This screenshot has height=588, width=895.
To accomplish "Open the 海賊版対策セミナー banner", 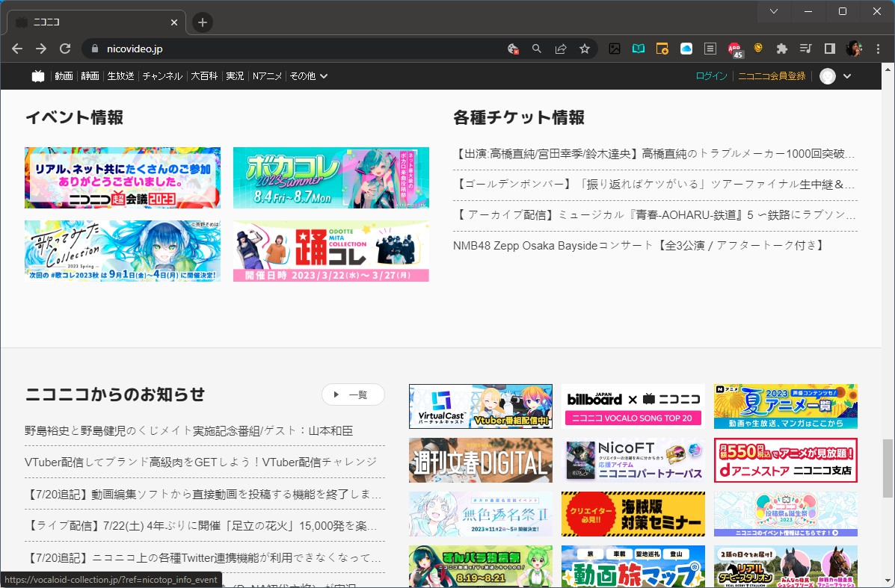I will click(633, 514).
